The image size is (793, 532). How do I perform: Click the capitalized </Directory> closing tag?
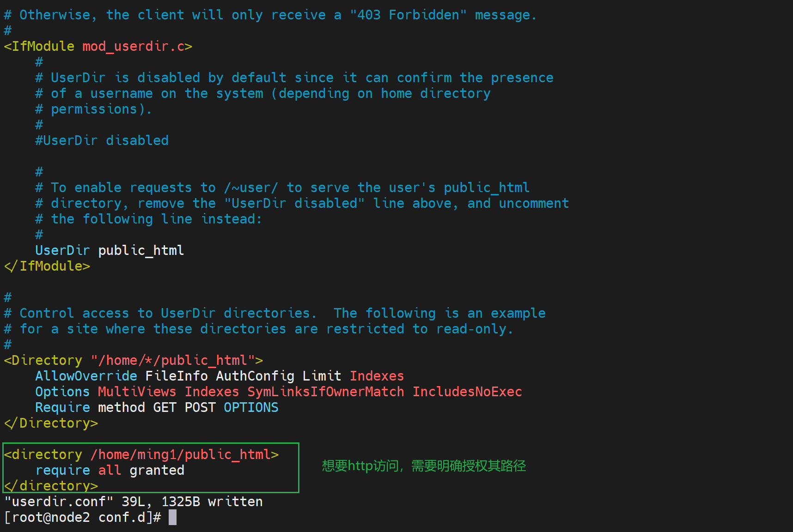[x=51, y=423]
